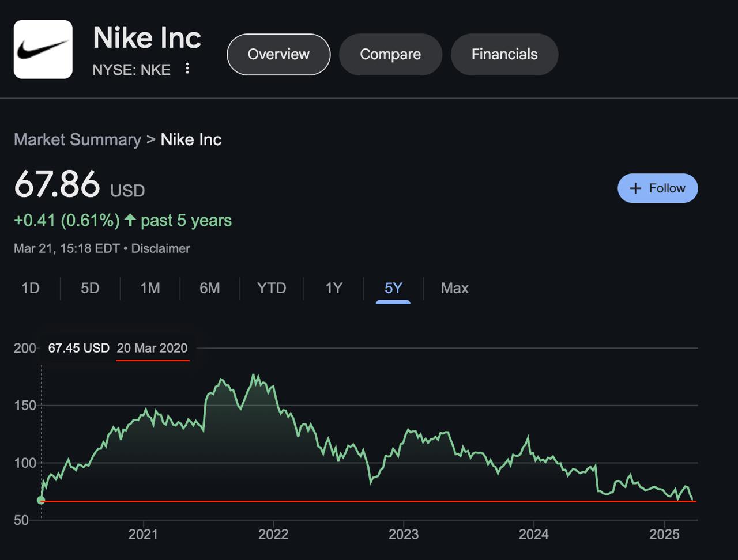This screenshot has height=560, width=738.
Task: Click the 2025 label on chart axis
Action: (664, 534)
